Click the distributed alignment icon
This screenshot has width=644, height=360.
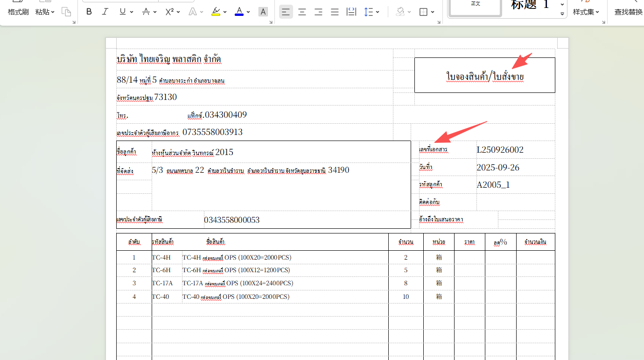351,12
